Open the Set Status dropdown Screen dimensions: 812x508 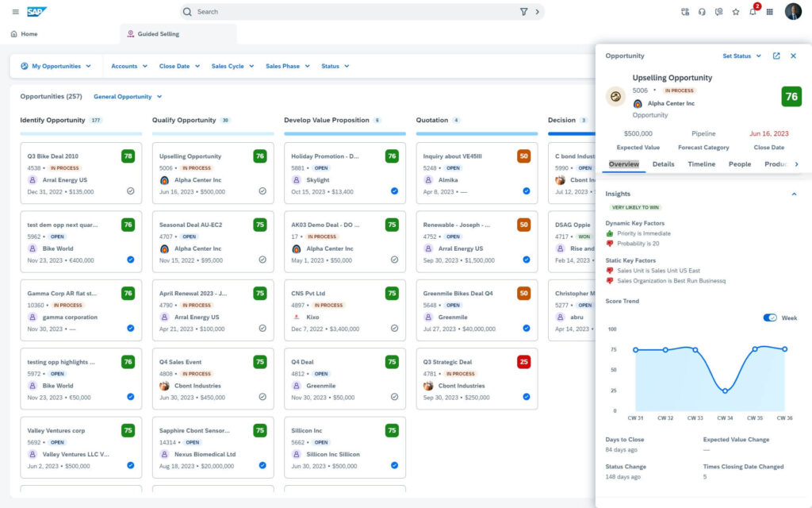(742, 56)
